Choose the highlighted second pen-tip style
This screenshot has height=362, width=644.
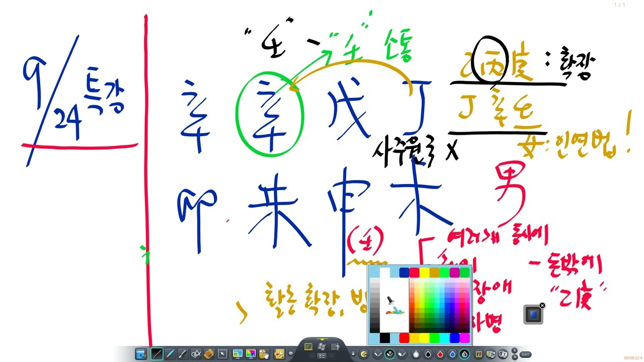390,354
